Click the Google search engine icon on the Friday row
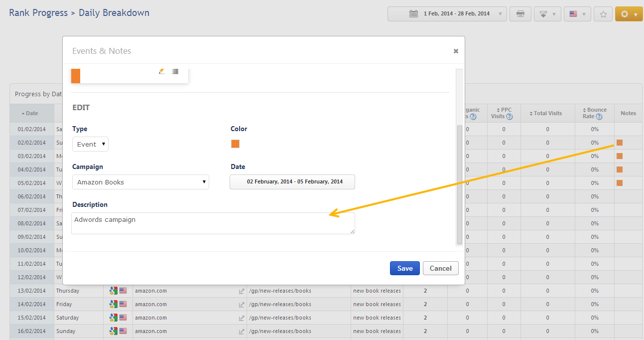The height and width of the screenshot is (340, 644). click(114, 304)
